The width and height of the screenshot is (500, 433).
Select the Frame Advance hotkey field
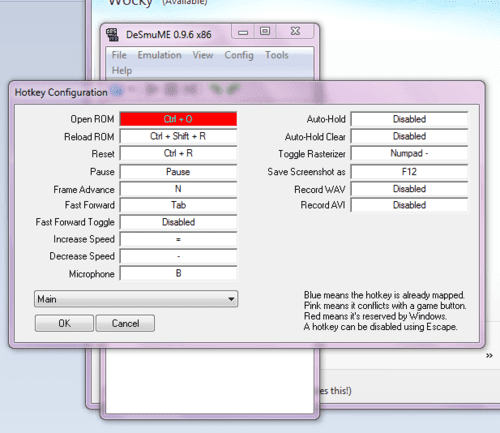tap(178, 189)
